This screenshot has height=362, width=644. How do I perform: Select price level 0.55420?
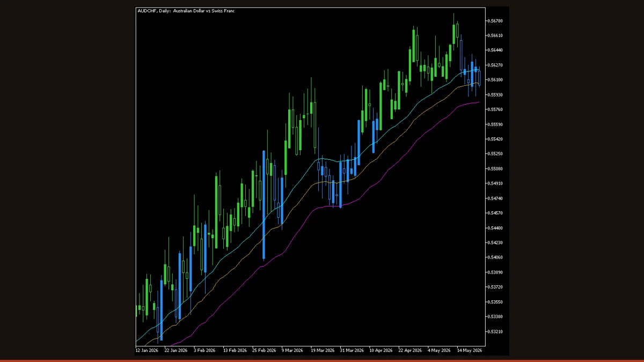(495, 139)
